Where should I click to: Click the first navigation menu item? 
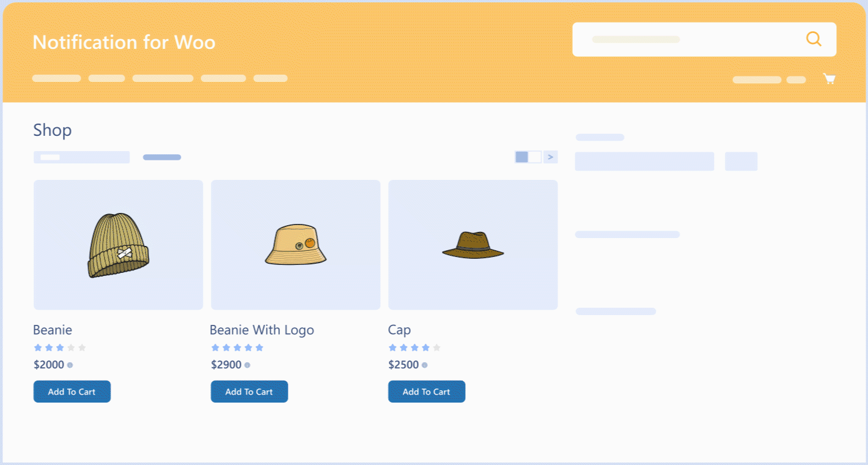click(56, 78)
